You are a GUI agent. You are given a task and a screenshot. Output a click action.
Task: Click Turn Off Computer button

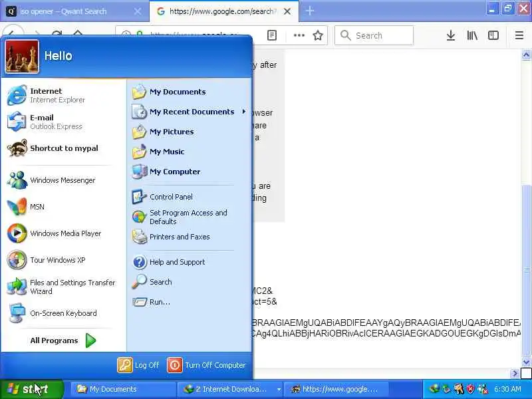(206, 365)
